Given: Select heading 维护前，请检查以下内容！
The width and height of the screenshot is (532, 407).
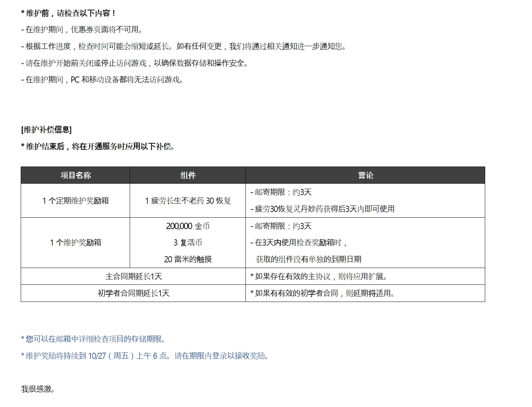Looking at the screenshot, I should coord(68,13).
